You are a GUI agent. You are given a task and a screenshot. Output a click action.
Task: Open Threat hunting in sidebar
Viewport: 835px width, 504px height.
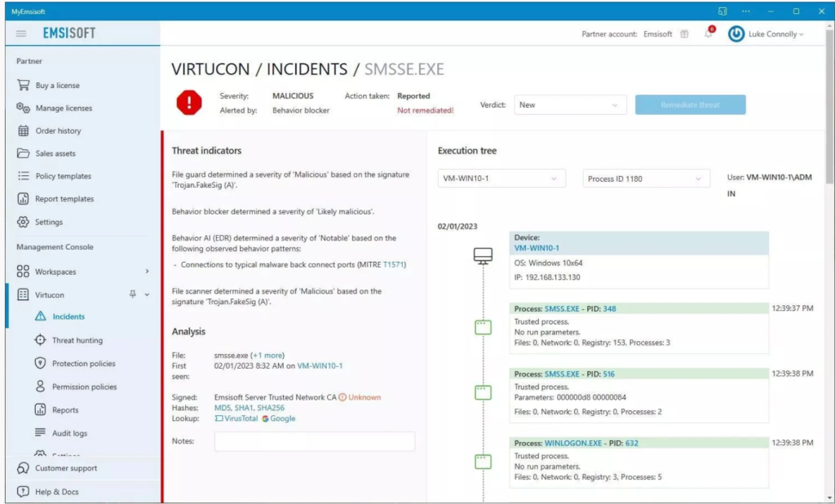coord(77,340)
